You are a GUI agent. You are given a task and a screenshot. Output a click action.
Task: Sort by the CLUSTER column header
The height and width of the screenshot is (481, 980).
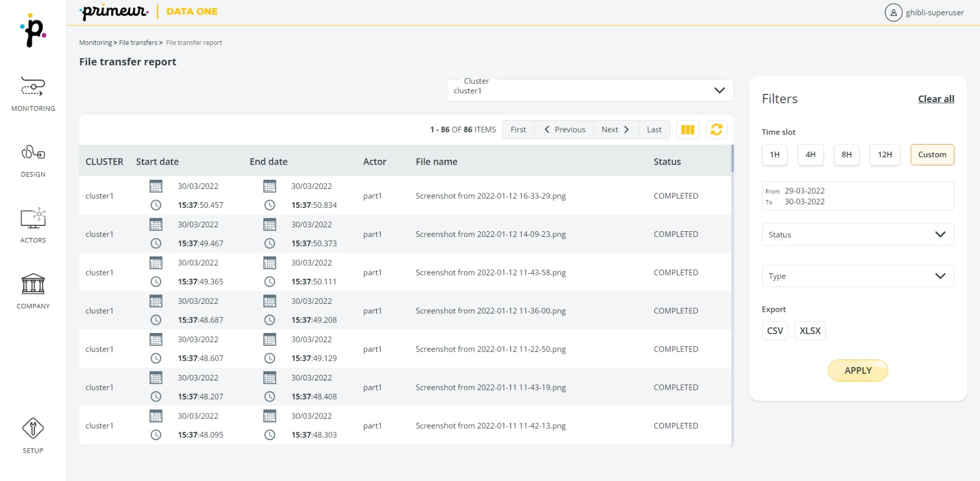coord(104,161)
